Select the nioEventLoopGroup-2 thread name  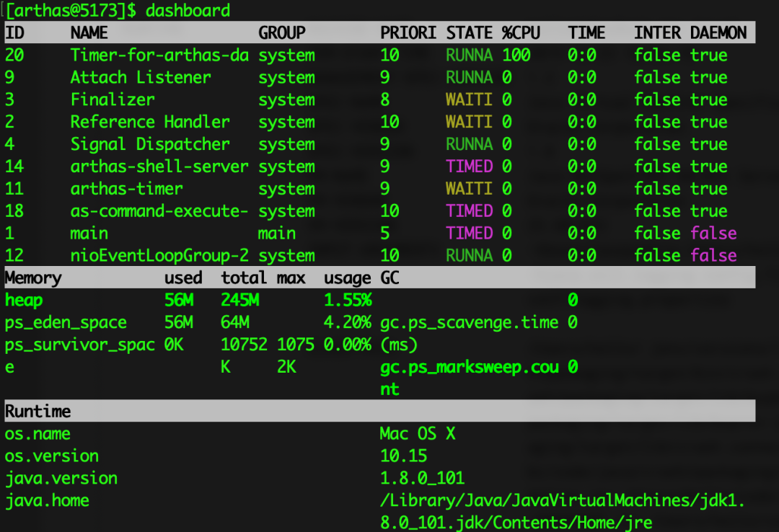point(159,256)
